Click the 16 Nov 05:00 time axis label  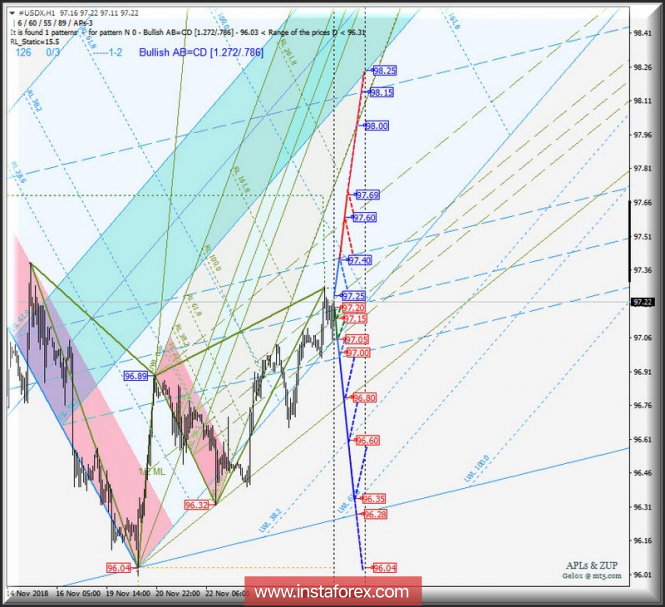coord(78,593)
